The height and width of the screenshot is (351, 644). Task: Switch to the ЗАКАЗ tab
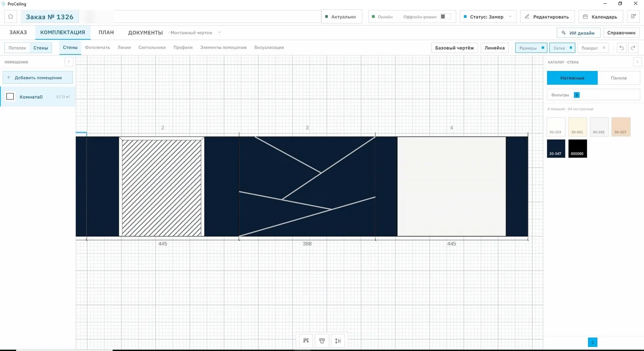tap(18, 33)
